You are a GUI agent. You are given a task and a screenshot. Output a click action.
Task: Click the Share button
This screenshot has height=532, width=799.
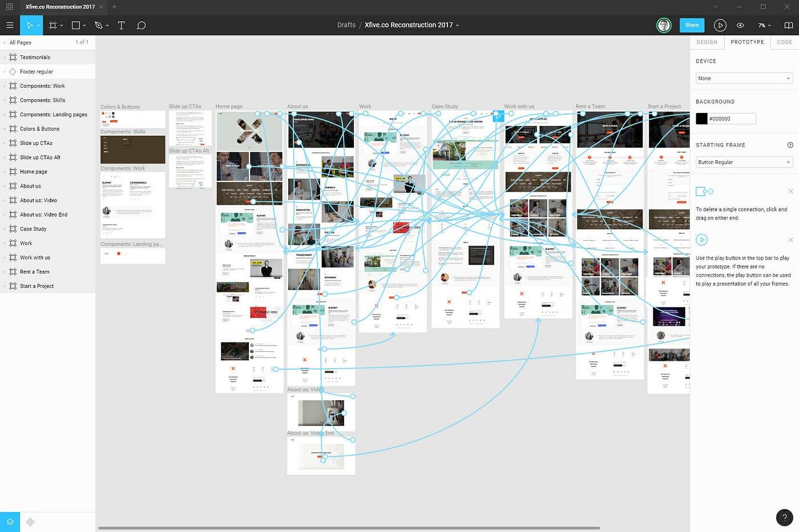(x=692, y=25)
